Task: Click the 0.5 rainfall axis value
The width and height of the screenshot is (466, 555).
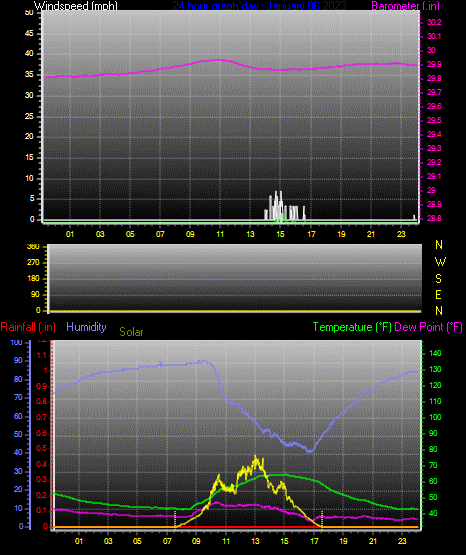Action: 42,448
